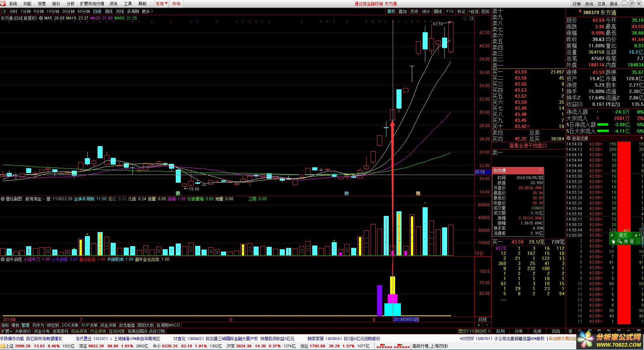Click the 榜 marker below price chart
644x350 pixels.
418,193
